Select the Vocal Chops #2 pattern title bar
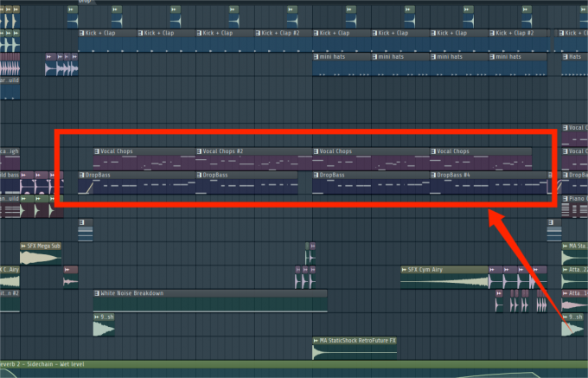 coord(251,151)
